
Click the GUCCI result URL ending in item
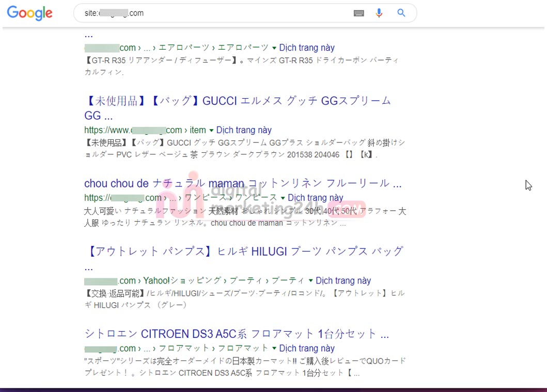[145, 130]
